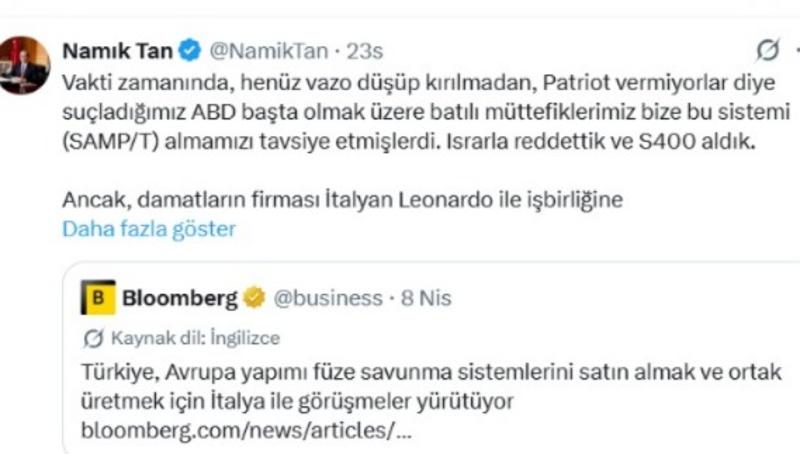Open the tweet's 23s timestamp
This screenshot has width=800, height=454.
pos(366,50)
